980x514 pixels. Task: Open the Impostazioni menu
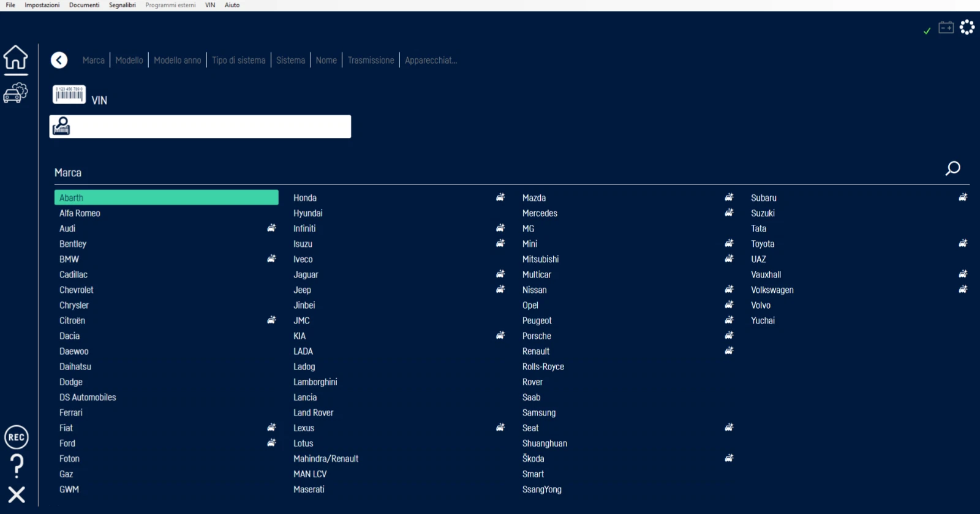[x=42, y=5]
